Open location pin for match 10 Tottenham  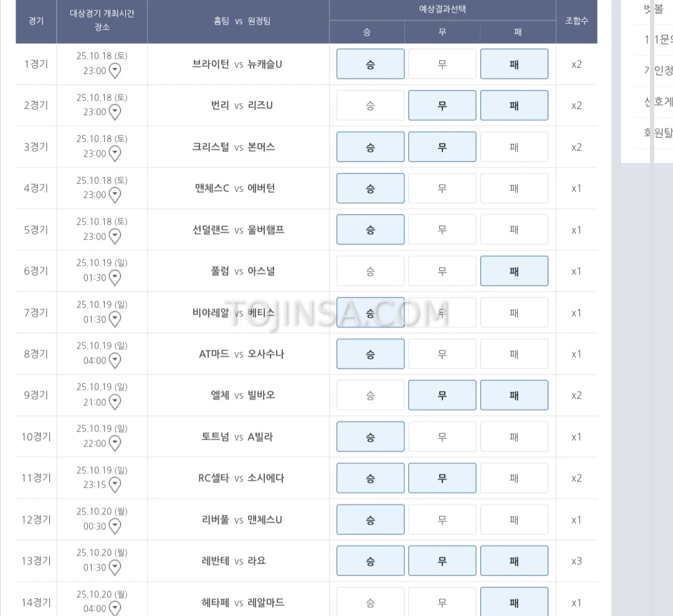tap(115, 444)
